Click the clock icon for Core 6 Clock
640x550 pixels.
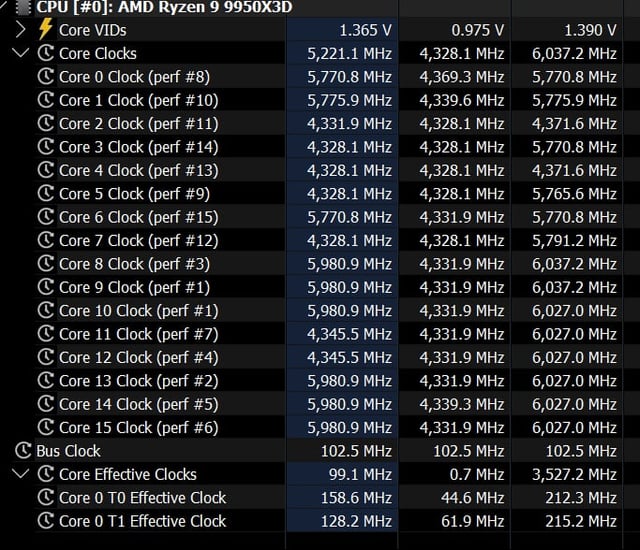click(x=46, y=217)
